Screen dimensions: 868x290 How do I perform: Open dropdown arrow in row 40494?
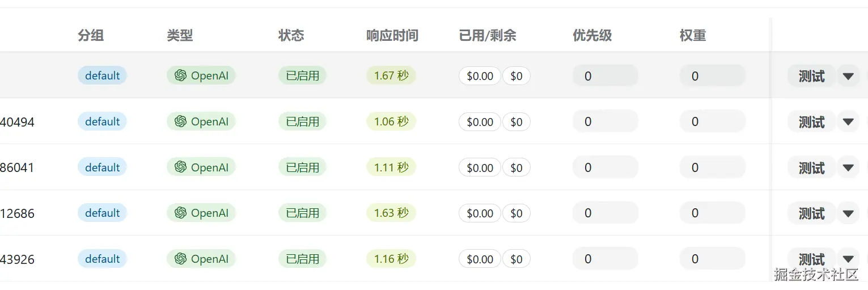coord(848,122)
